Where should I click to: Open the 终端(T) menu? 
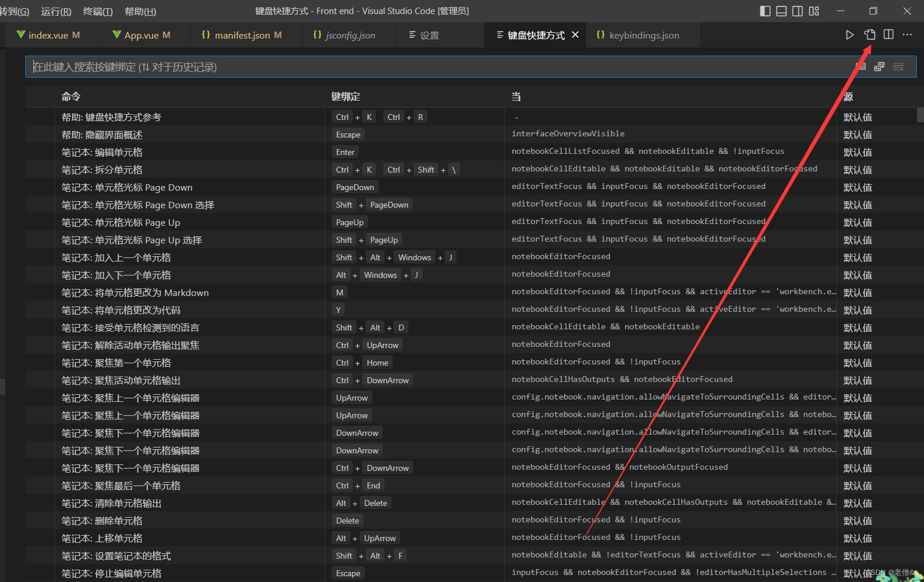pyautogui.click(x=98, y=11)
